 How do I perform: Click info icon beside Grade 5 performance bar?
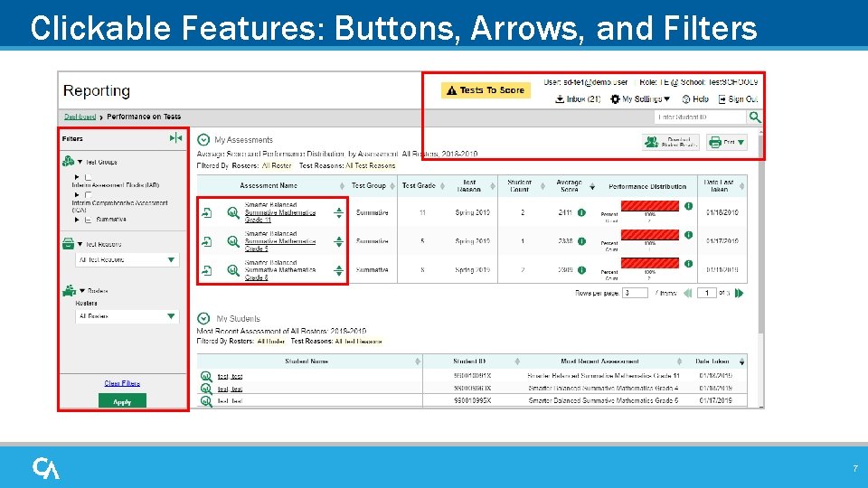(x=688, y=235)
